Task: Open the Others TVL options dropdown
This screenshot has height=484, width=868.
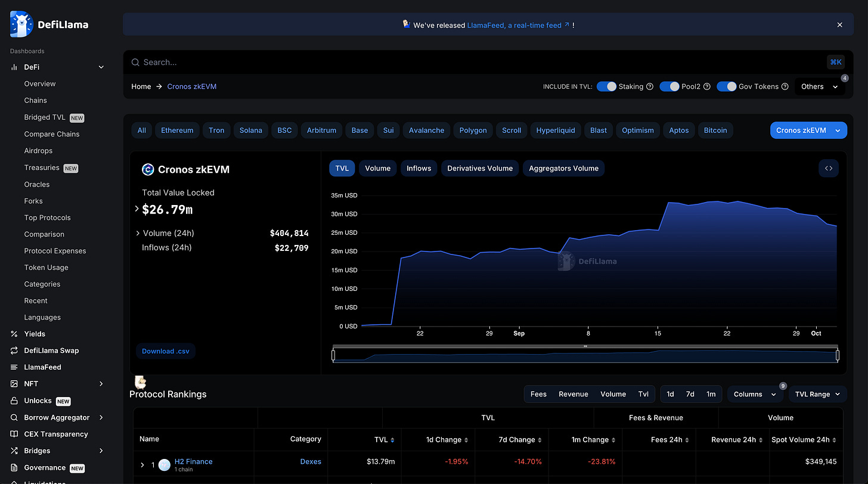Action: [820, 86]
